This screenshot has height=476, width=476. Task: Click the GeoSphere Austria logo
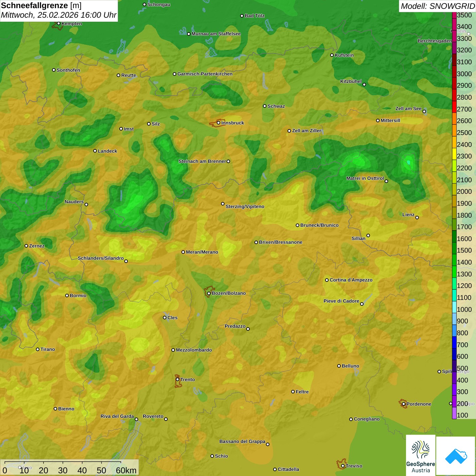pos(421,455)
